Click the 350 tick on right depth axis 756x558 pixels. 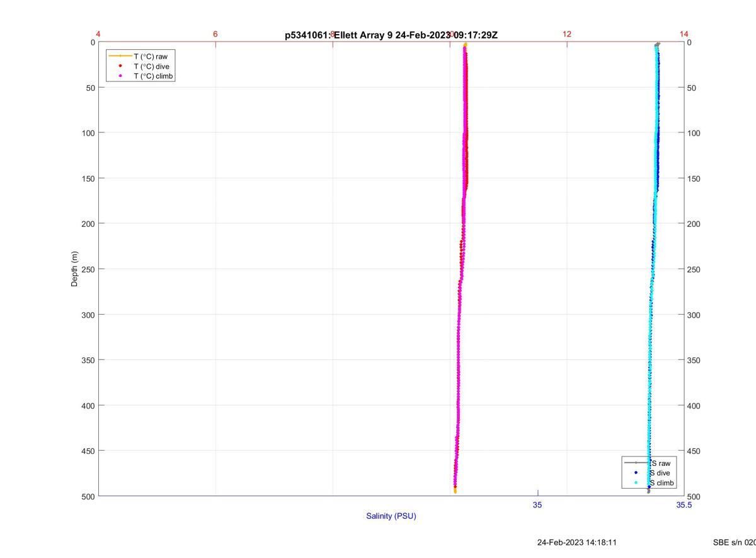click(x=694, y=360)
